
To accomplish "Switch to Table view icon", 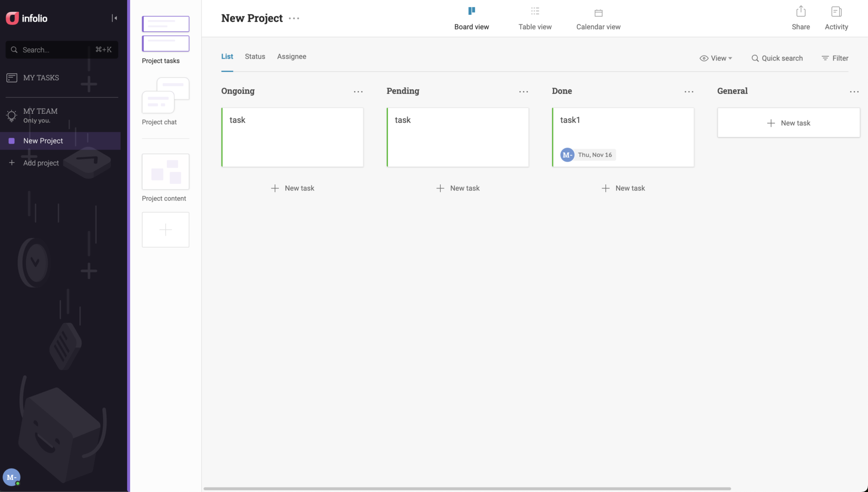I will [x=535, y=11].
